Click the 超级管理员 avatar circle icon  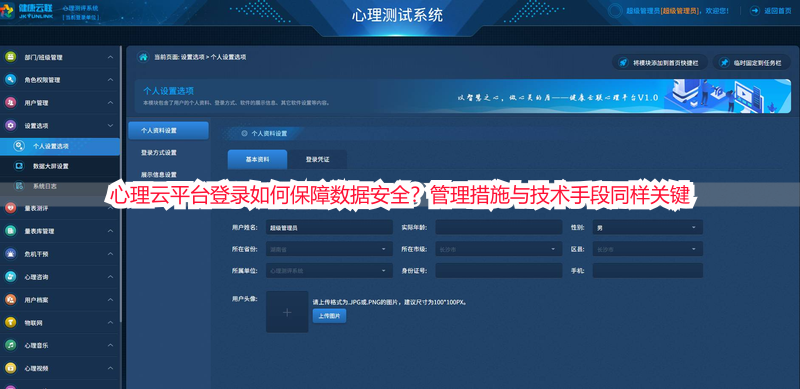(616, 10)
